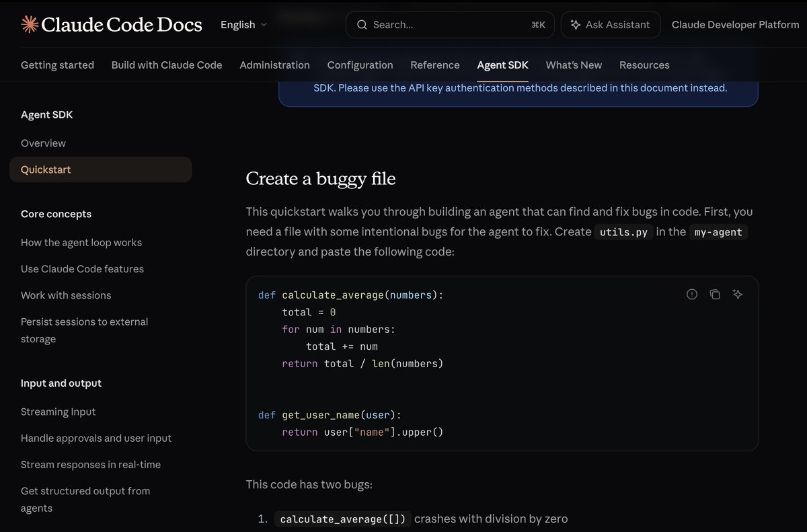Click the return user["name"].upper() line
The height and width of the screenshot is (532, 807).
tap(362, 432)
